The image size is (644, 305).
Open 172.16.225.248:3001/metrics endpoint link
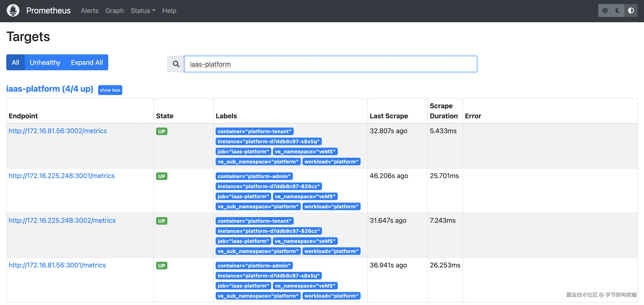(62, 176)
